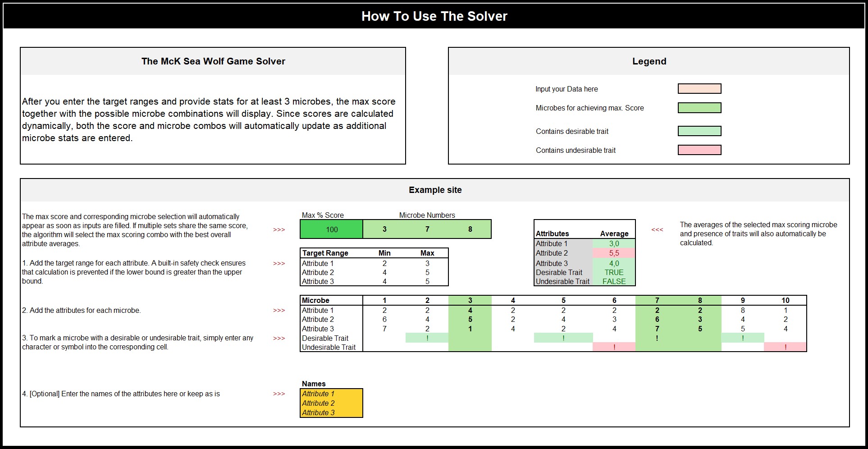Select microbe column header 9
Image resolution: width=868 pixels, height=449 pixels.
tap(743, 300)
